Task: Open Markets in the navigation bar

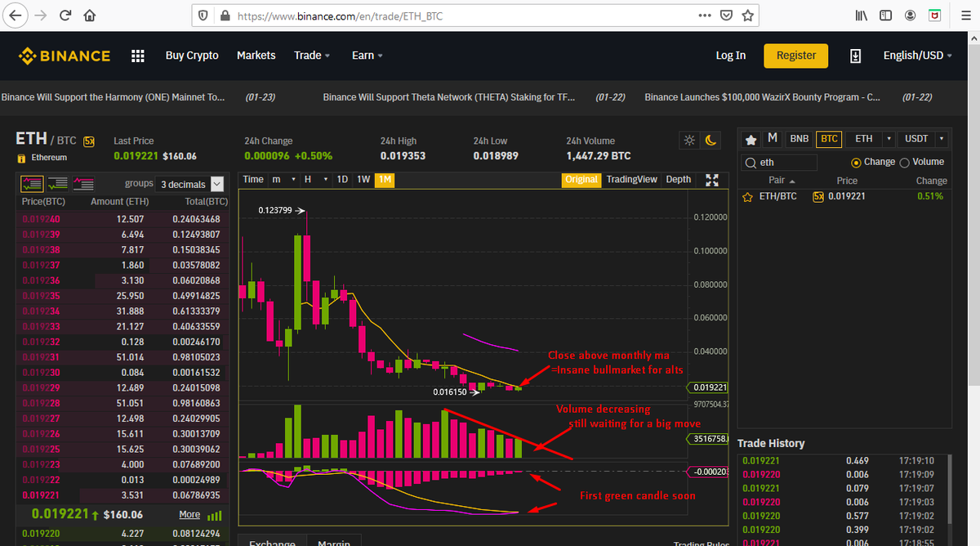Action: (x=256, y=56)
